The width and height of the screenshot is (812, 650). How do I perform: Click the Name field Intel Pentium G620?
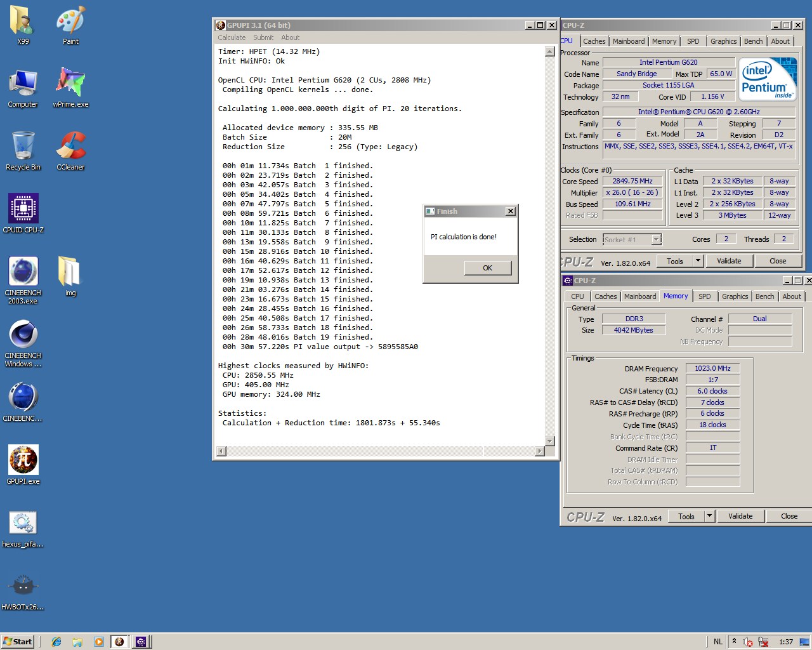pos(669,62)
